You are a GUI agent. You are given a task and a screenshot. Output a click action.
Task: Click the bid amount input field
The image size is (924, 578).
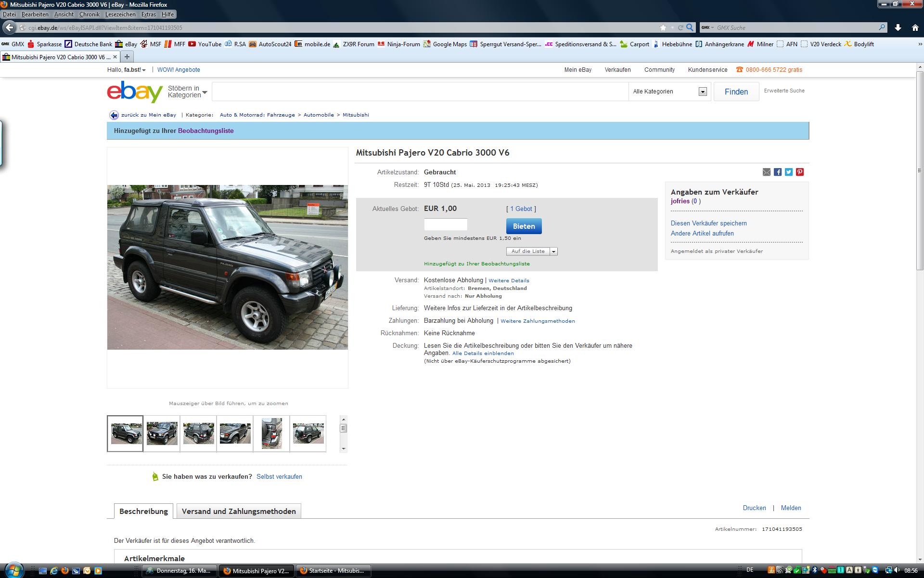[445, 224]
